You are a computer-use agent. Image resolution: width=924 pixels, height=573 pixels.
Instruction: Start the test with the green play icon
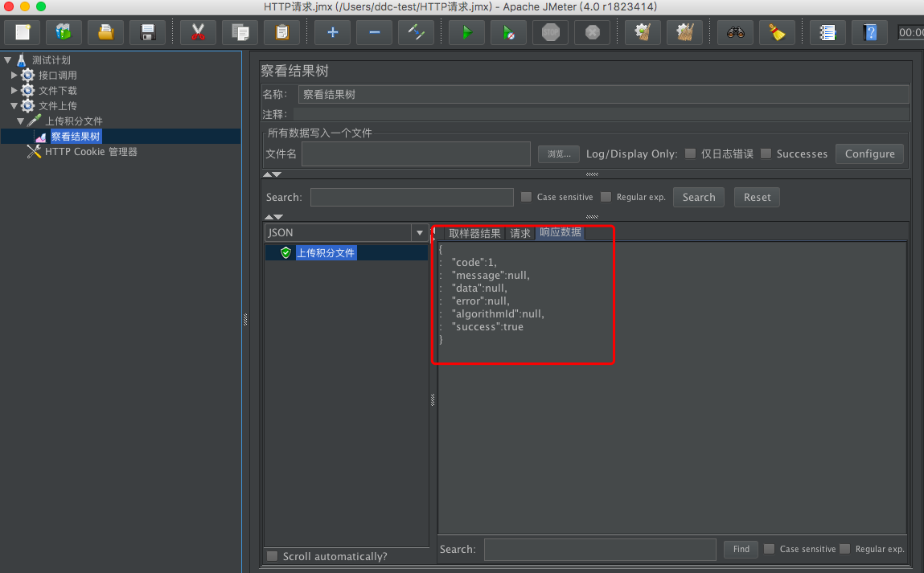click(x=466, y=32)
